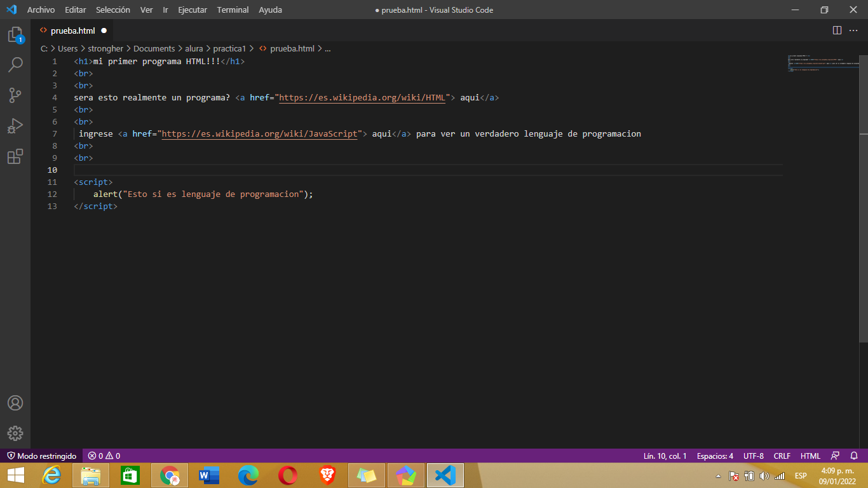Click the VS Code logo icon in title bar
The image size is (868, 488).
(11, 10)
